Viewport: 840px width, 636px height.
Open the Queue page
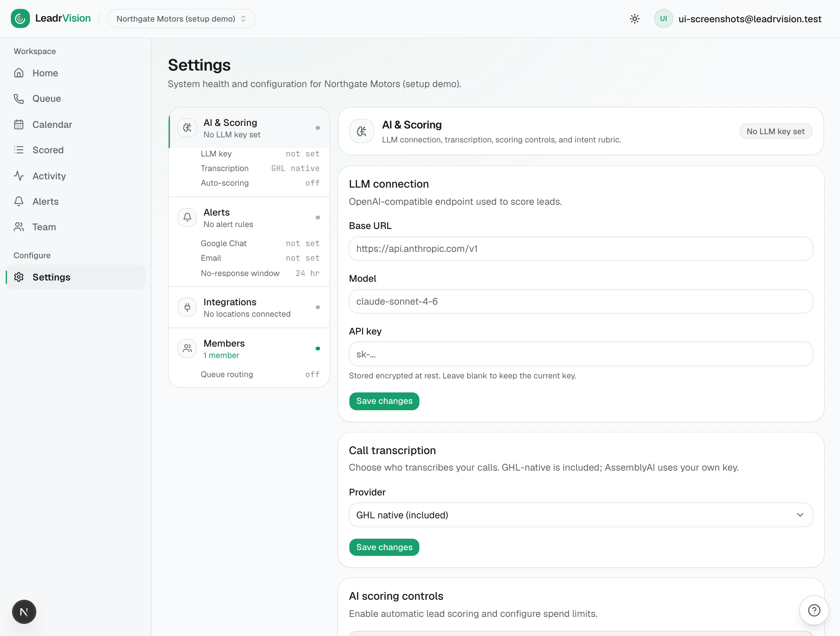pyautogui.click(x=76, y=99)
